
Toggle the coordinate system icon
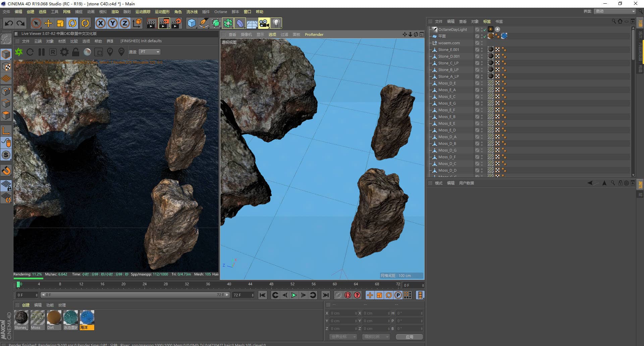pyautogui.click(x=137, y=23)
